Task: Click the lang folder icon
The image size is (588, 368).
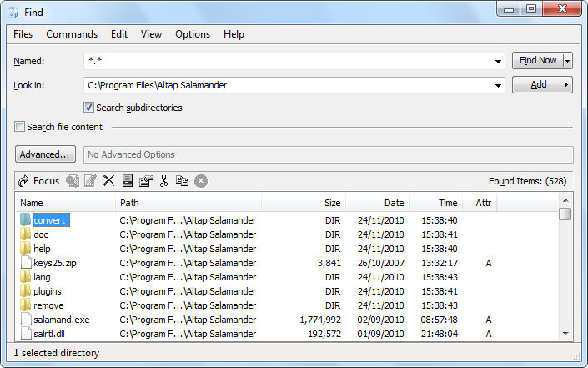Action: [x=26, y=277]
